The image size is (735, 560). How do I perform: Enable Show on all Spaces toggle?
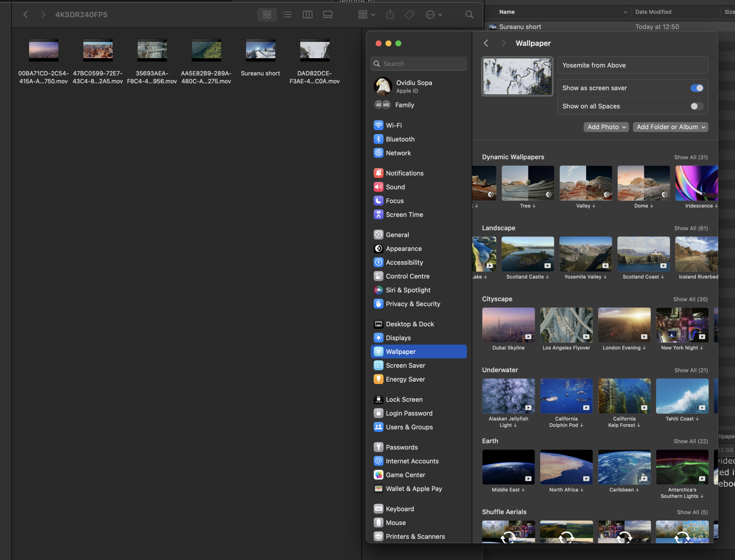tap(696, 106)
